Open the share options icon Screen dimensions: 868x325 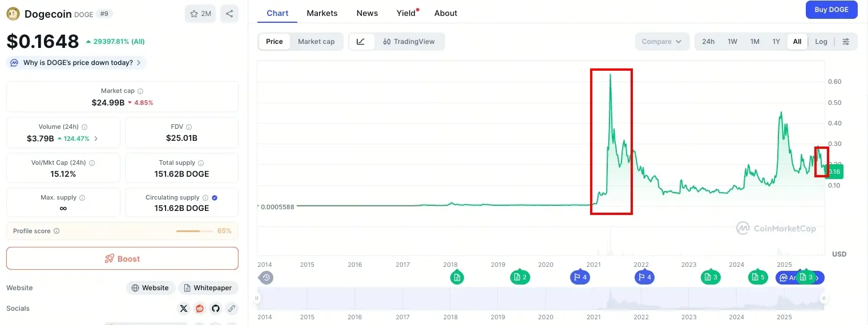point(229,14)
